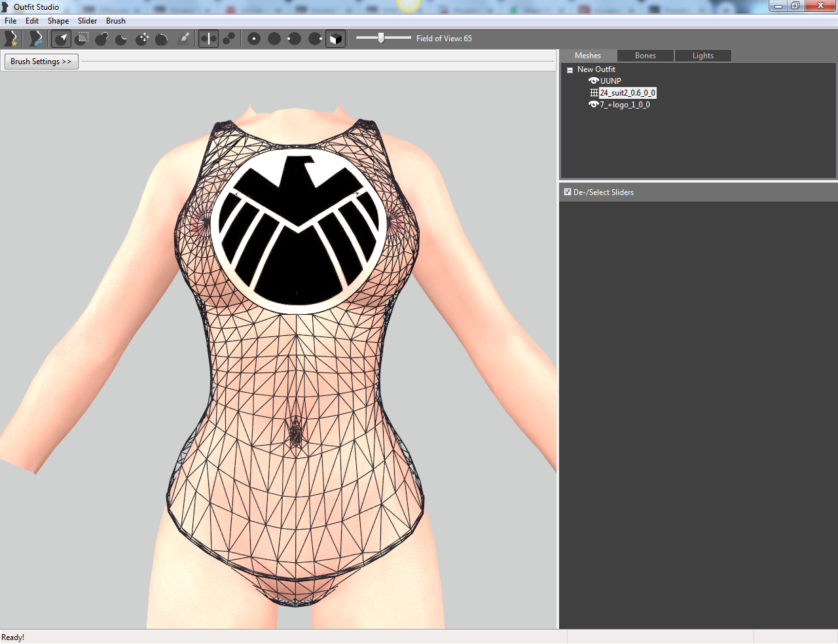Close the Outfit Studio window
Screen dimensions: 838x644
click(x=820, y=6)
